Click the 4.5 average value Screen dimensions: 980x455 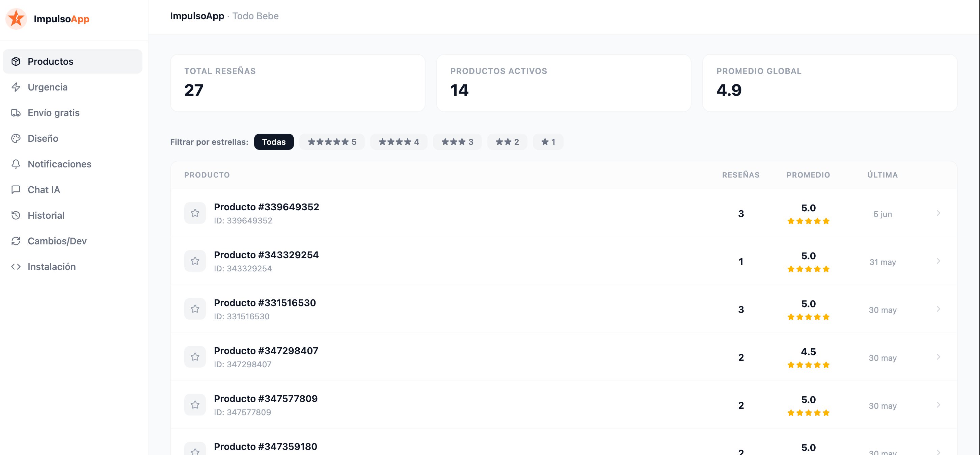(x=809, y=352)
